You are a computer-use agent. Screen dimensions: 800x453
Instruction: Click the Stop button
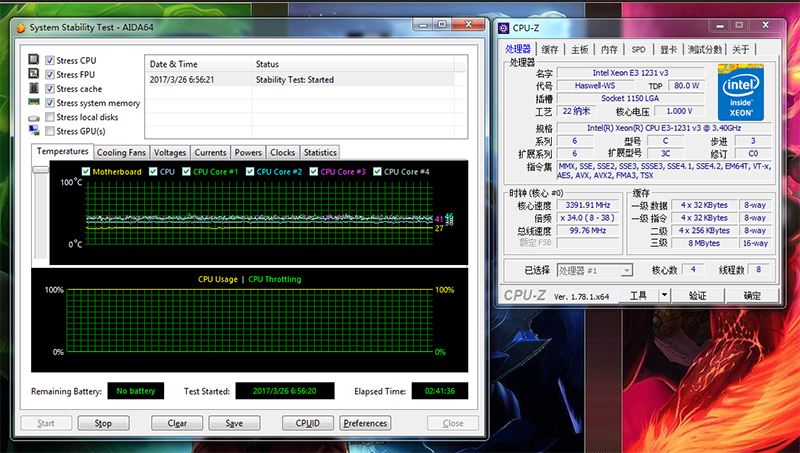click(103, 423)
